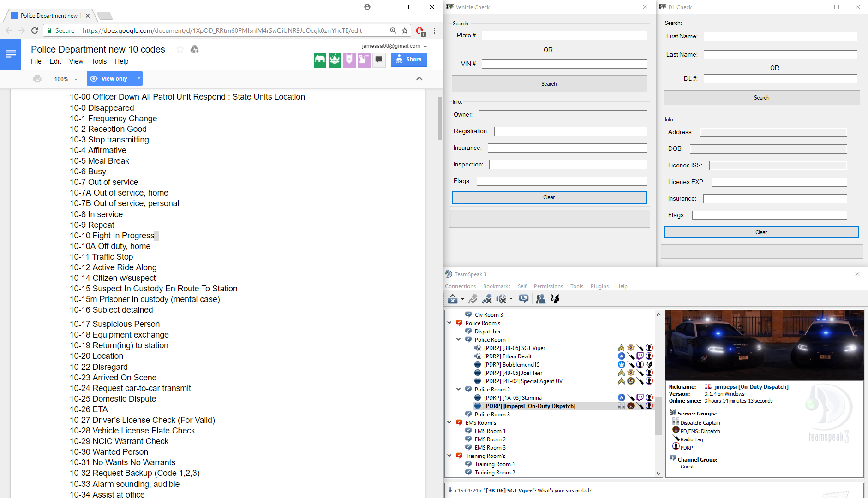Open the TeamSpeak contacts manager icon
The height and width of the screenshot is (498, 868).
click(x=541, y=299)
